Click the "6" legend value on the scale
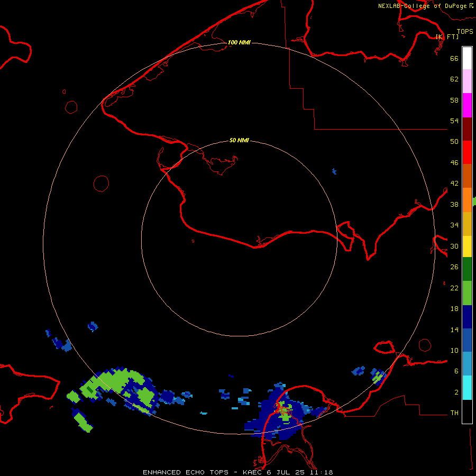Image resolution: width=476 pixels, height=476 pixels. click(456, 371)
